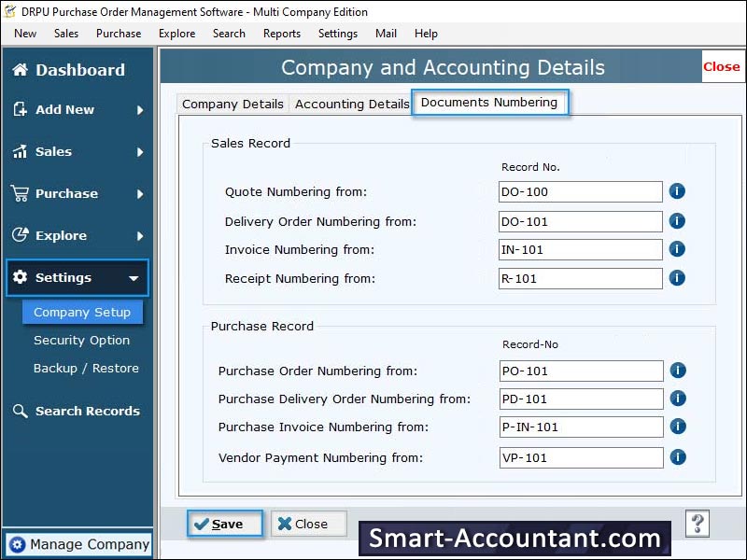Image resolution: width=747 pixels, height=560 pixels.
Task: Switch to the Accounting Details tab
Action: pos(351,104)
